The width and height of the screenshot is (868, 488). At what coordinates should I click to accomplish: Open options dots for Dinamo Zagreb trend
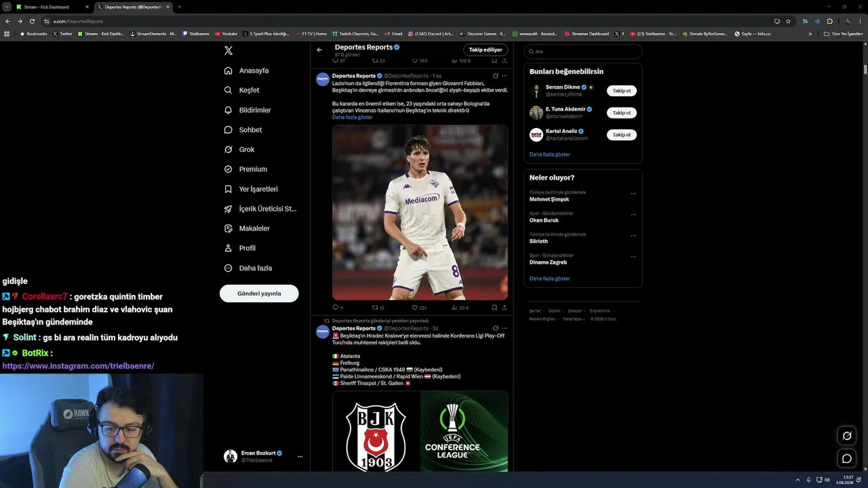(x=633, y=257)
